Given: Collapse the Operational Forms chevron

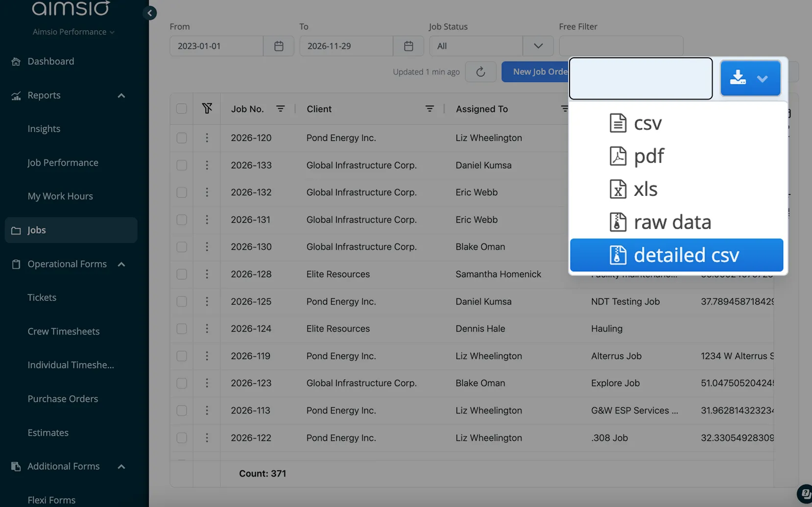Looking at the screenshot, I should (x=121, y=265).
